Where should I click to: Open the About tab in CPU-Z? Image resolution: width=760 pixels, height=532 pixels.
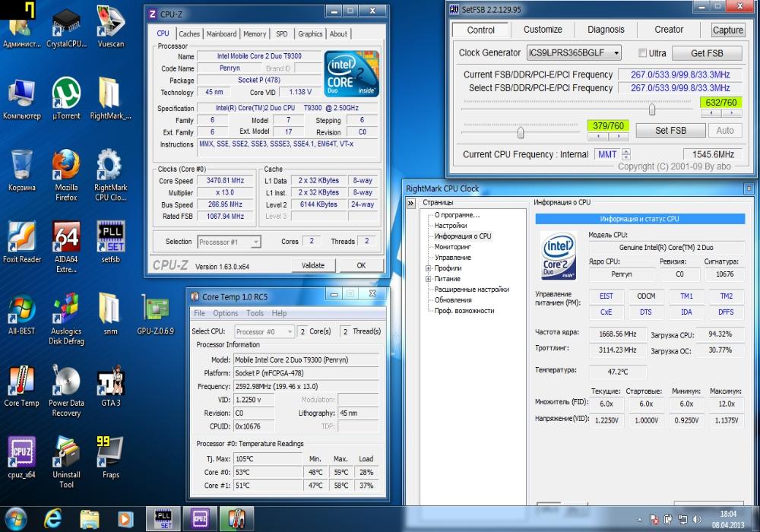[338, 34]
